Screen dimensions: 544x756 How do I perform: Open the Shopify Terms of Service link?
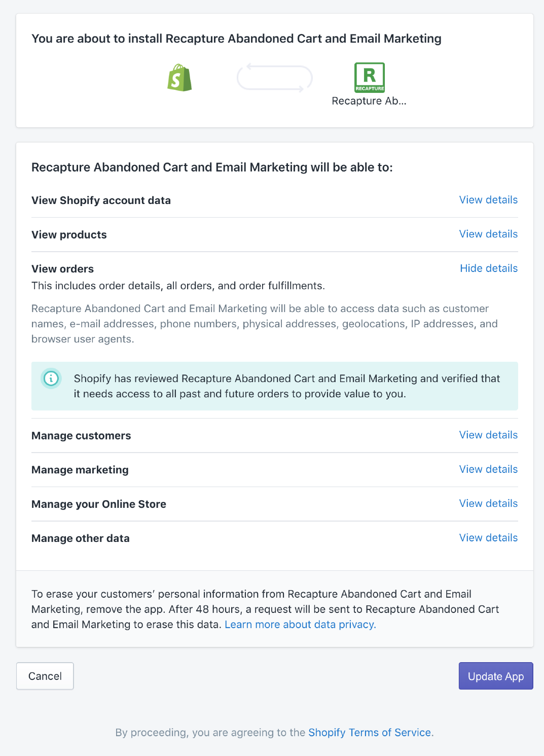(x=370, y=733)
